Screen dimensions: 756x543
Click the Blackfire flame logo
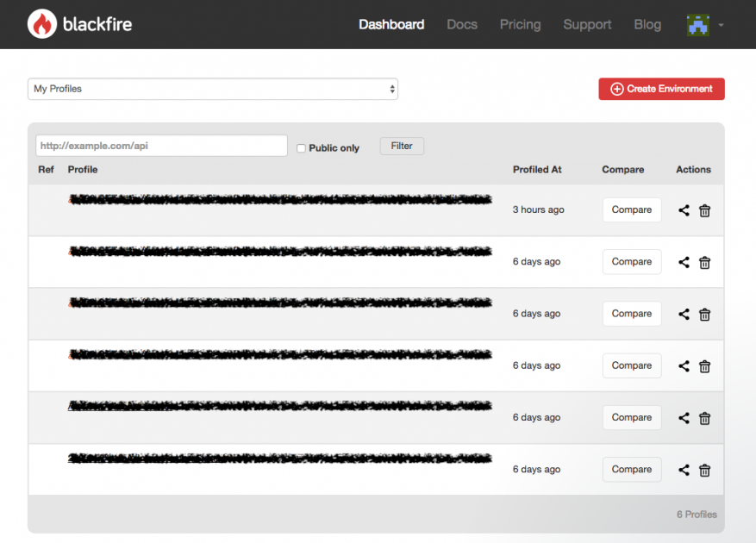click(x=41, y=24)
